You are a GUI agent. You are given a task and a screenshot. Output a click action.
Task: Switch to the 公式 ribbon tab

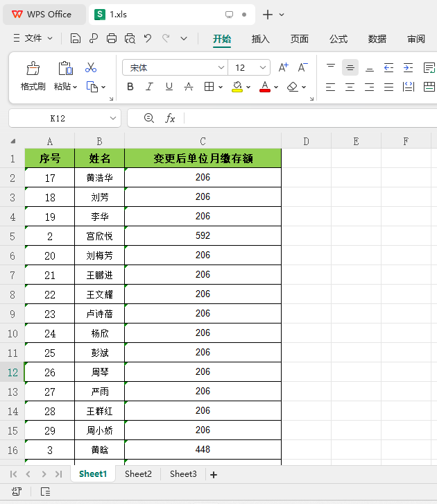tap(338, 39)
